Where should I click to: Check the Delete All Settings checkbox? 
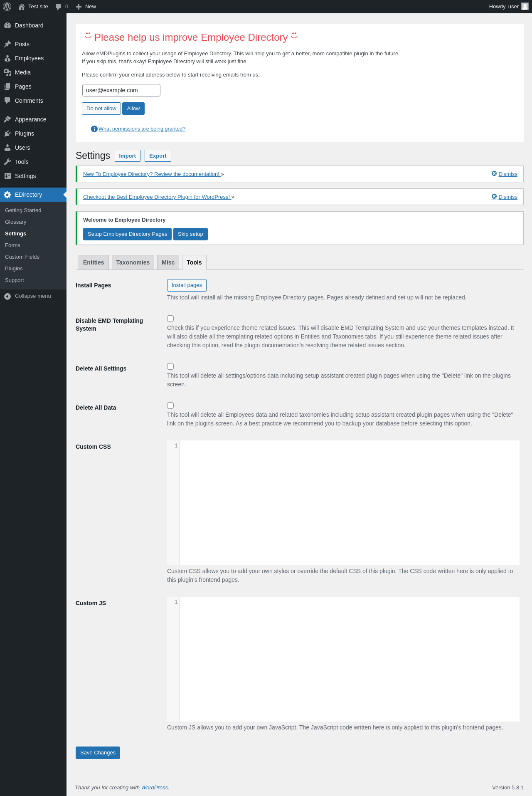(170, 366)
